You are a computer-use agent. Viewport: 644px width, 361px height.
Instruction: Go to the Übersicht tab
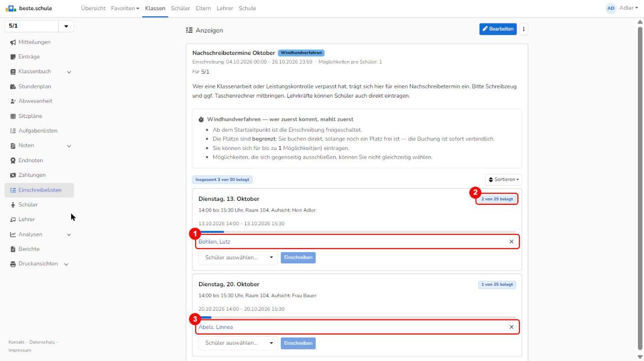[x=93, y=8]
